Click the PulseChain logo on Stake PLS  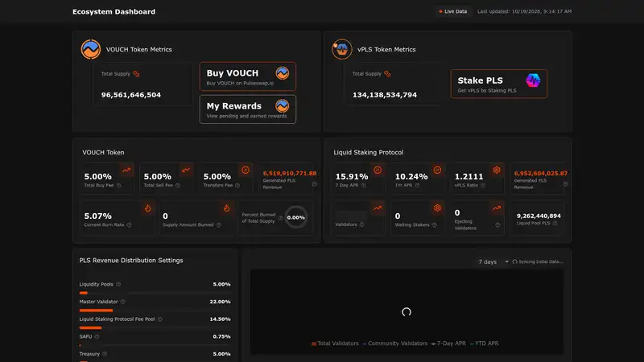coord(533,80)
